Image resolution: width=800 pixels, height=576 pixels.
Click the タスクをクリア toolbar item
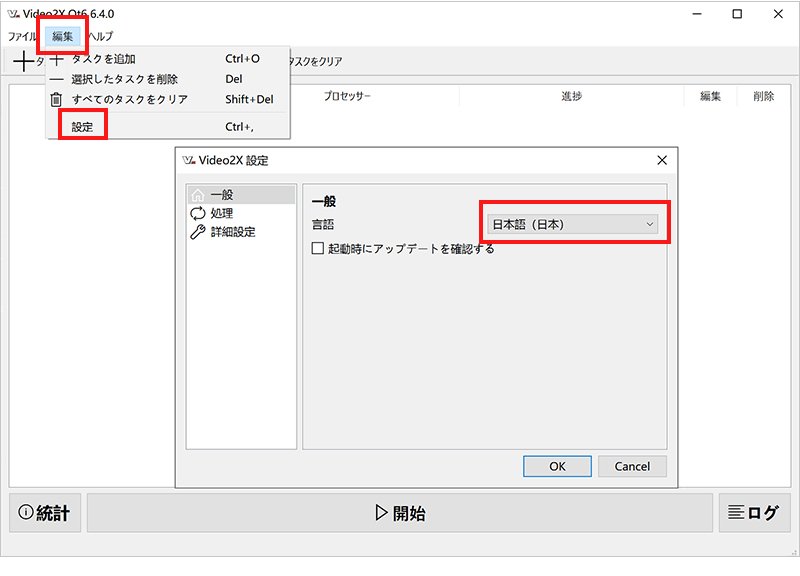pyautogui.click(x=315, y=61)
